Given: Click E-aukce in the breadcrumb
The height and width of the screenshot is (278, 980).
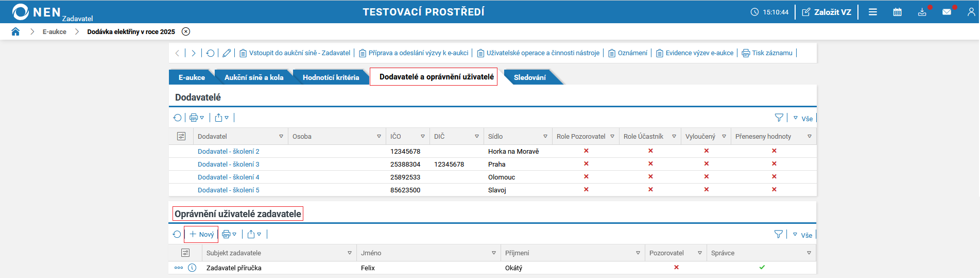Looking at the screenshot, I should [x=55, y=31].
